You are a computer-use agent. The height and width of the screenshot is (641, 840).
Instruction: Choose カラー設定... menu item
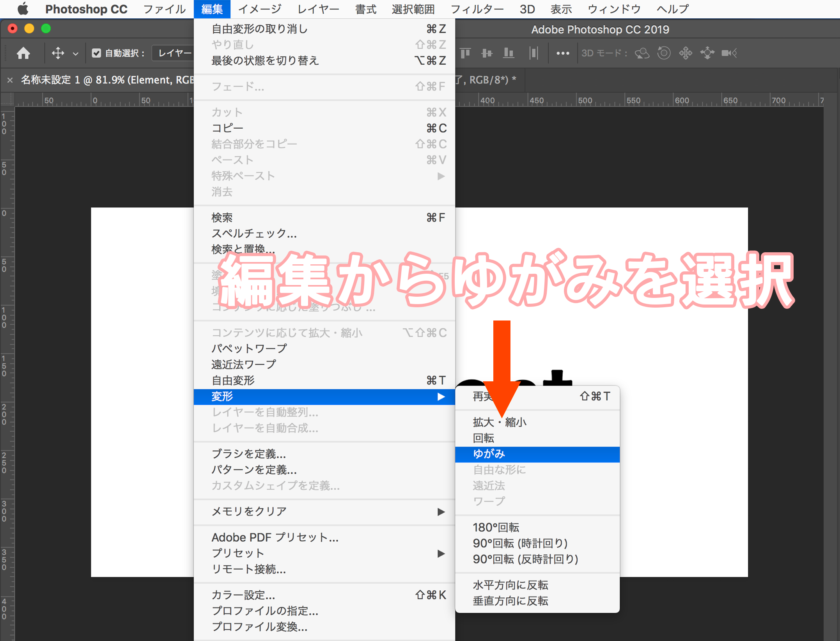coord(324,595)
